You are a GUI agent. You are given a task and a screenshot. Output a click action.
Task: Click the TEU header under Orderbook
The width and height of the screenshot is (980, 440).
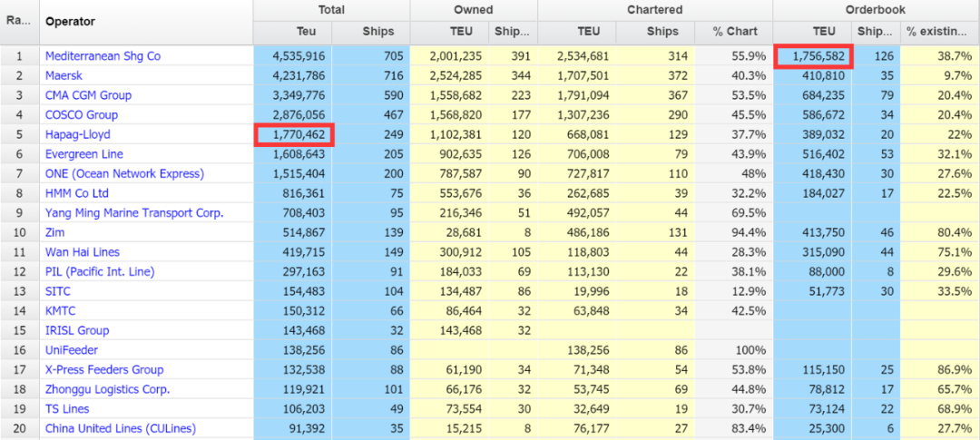(x=813, y=32)
